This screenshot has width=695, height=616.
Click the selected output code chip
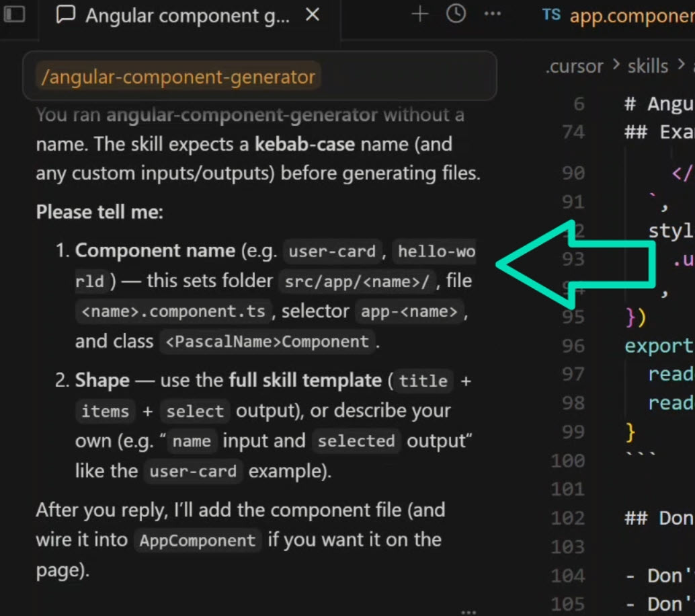pyautogui.click(x=356, y=440)
